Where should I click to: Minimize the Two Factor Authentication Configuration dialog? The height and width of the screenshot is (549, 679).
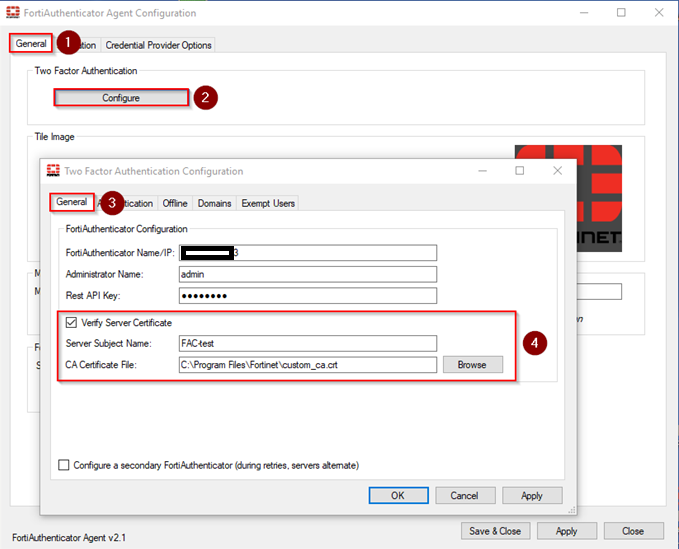pos(482,171)
